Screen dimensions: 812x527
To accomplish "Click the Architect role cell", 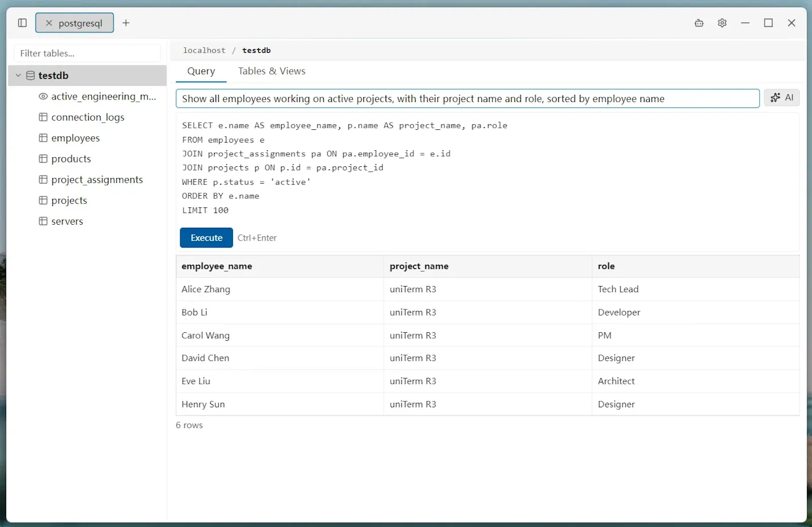I will pyautogui.click(x=695, y=381).
